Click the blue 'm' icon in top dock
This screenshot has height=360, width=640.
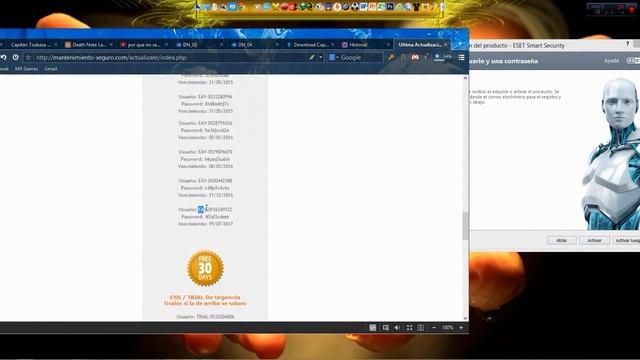pyautogui.click(x=232, y=7)
